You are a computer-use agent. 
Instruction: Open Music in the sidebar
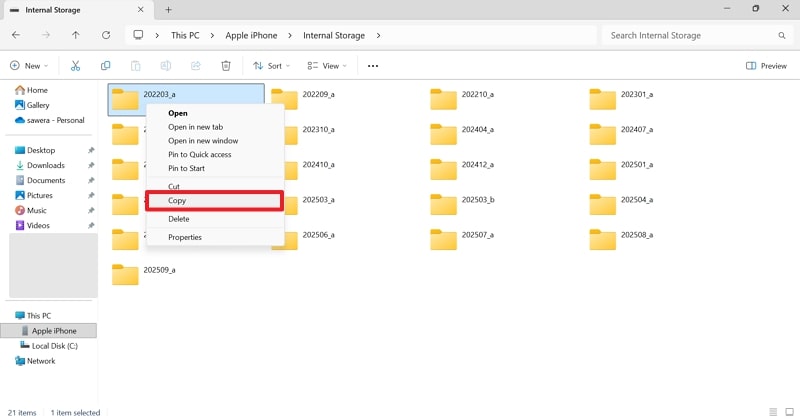point(31,210)
